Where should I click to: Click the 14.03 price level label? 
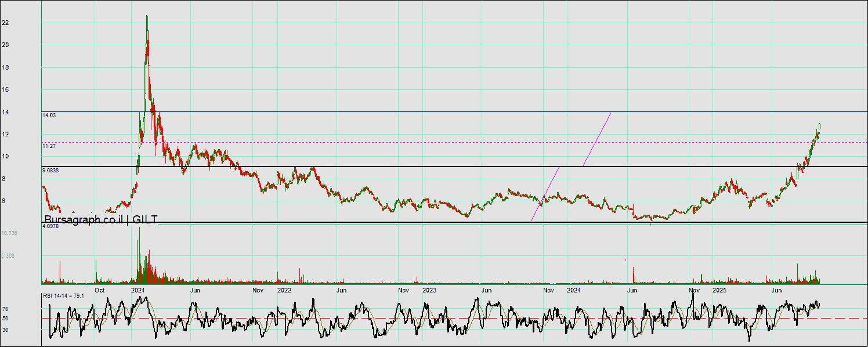pos(49,115)
